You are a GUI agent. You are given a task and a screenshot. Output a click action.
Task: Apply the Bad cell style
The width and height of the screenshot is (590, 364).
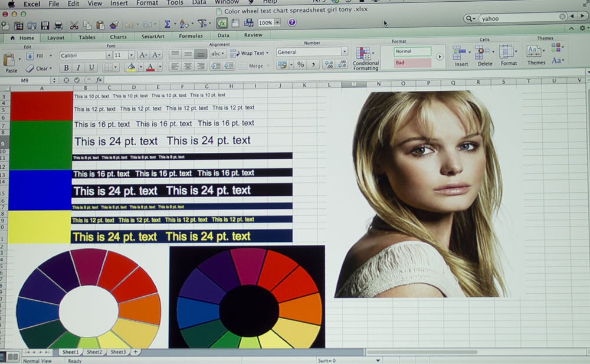412,63
